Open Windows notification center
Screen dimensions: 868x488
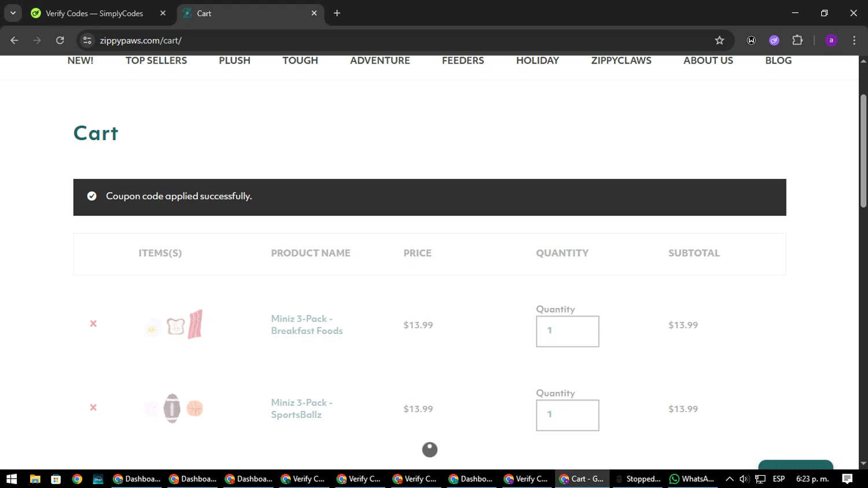click(847, 479)
